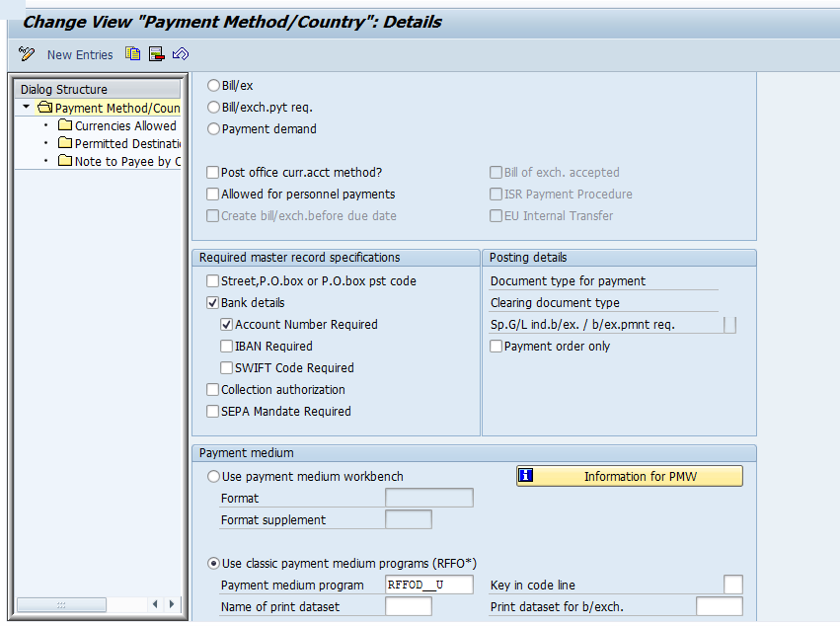Collapse the Payment Method/Country tree node
The width and height of the screenshot is (840, 626).
pos(26,108)
